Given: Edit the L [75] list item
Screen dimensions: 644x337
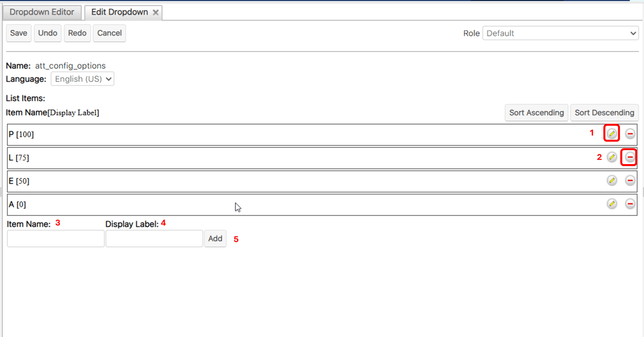Looking at the screenshot, I should coord(611,157).
